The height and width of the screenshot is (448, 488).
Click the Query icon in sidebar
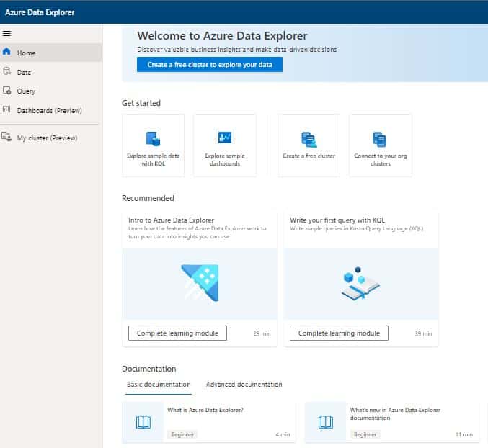[6, 91]
